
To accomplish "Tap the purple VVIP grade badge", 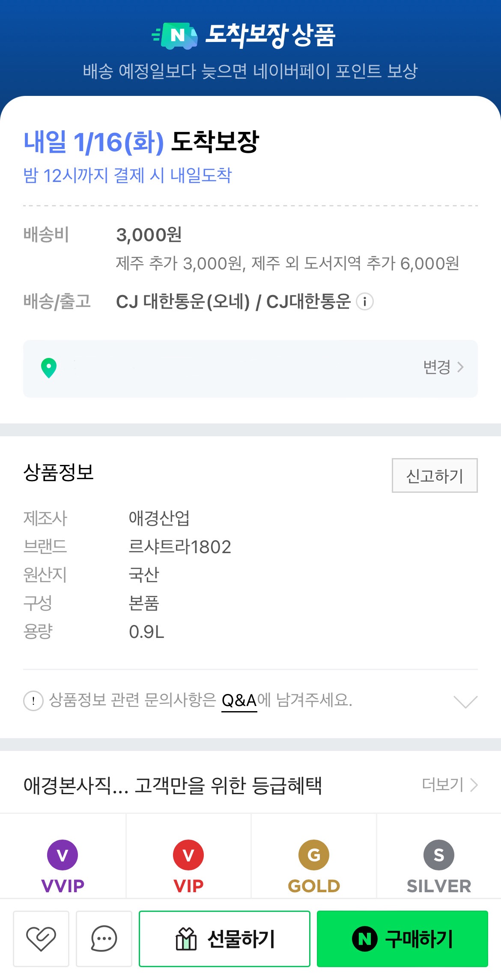I will click(63, 855).
